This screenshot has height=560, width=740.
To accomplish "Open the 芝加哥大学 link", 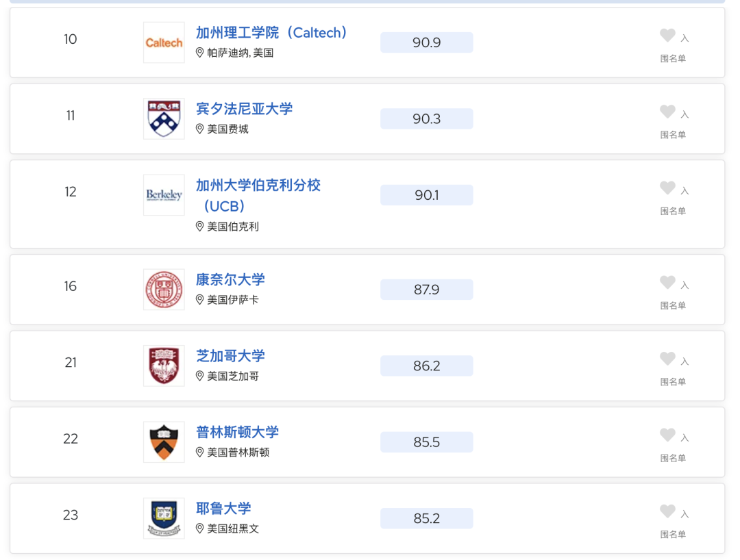I will (230, 356).
